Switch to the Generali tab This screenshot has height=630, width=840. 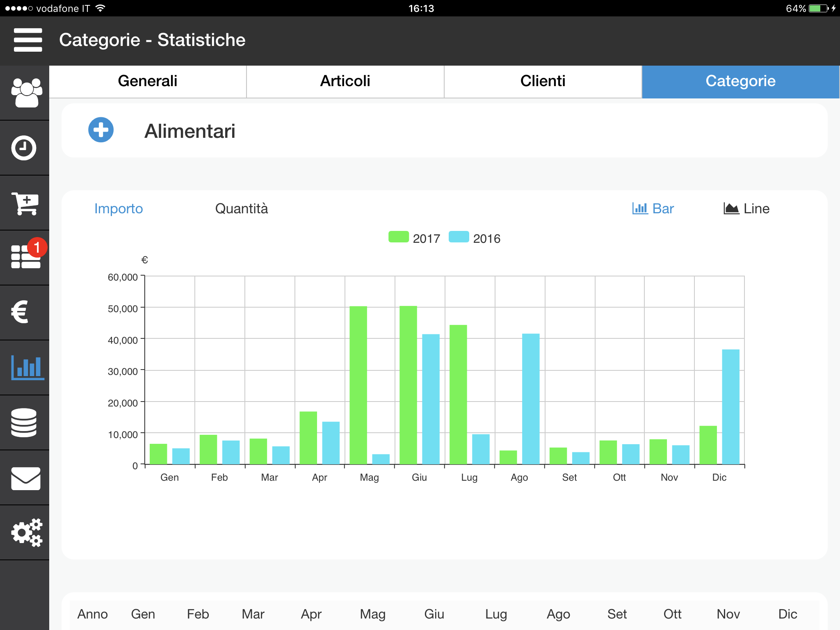[x=148, y=81]
